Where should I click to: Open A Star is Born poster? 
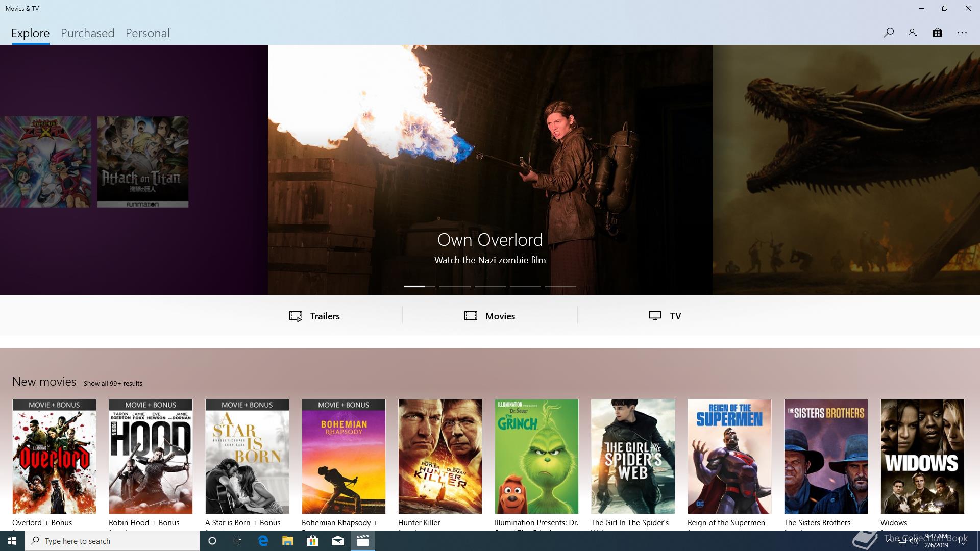tap(247, 457)
